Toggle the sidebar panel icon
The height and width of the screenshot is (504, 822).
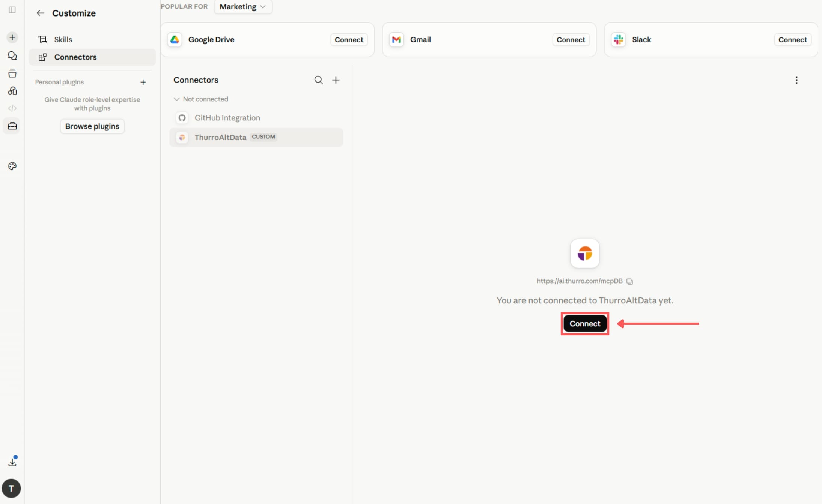[x=12, y=10]
